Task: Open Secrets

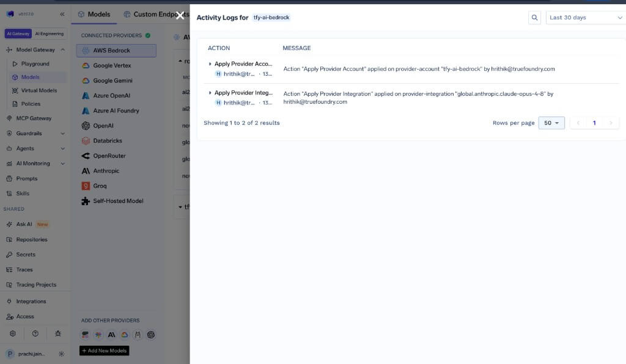Action: 26,254
